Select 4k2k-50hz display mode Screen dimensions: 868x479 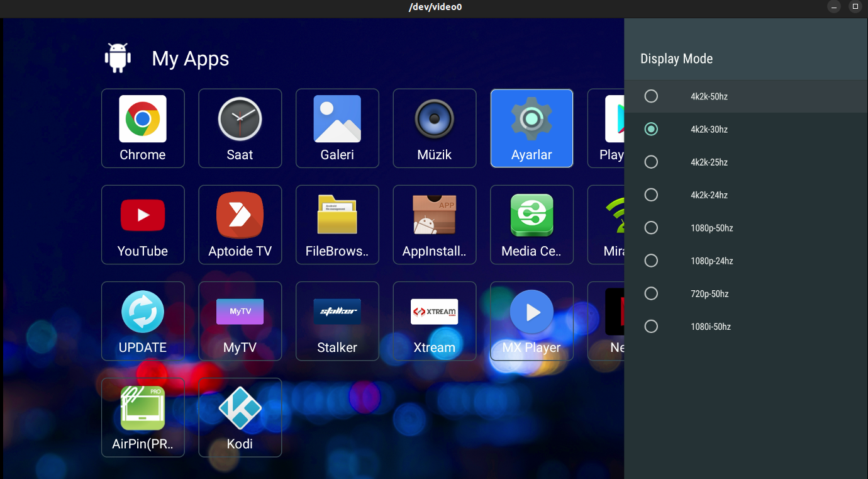(746, 96)
